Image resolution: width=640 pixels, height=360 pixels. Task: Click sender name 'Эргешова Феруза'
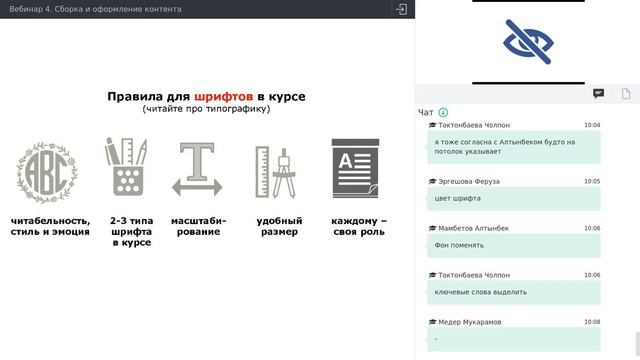[469, 181]
